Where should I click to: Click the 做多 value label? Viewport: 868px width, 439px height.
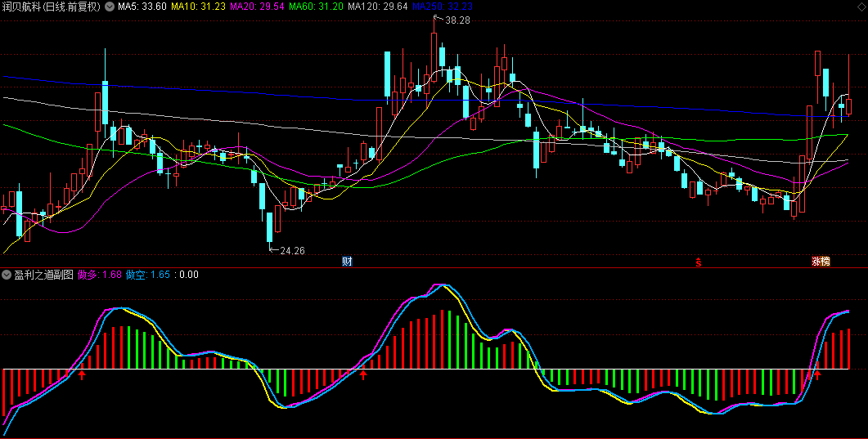pos(99,275)
